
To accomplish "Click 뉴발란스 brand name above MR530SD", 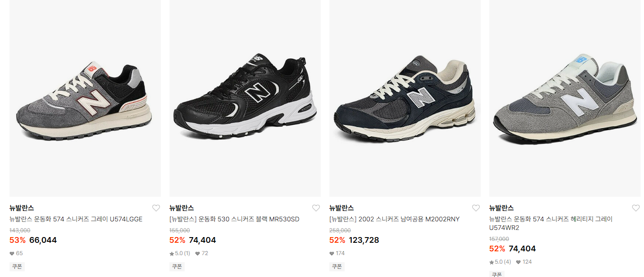I will coord(182,208).
